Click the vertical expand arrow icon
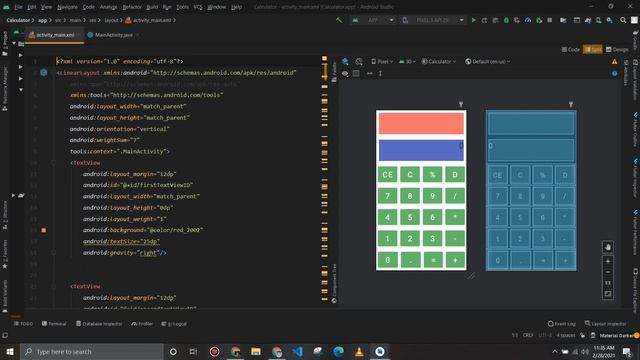The height and width of the screenshot is (360, 640). point(380,73)
